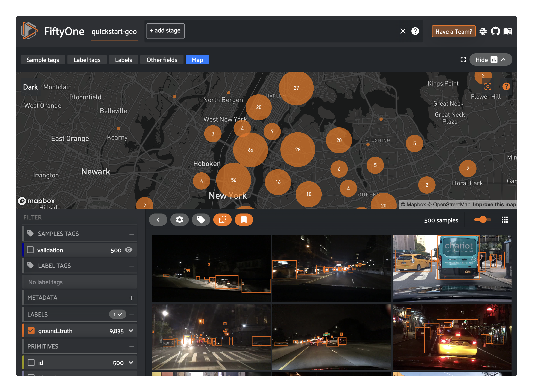Click the 28 samples map cluster
Viewport: 533px width, 392px height.
tap(298, 149)
